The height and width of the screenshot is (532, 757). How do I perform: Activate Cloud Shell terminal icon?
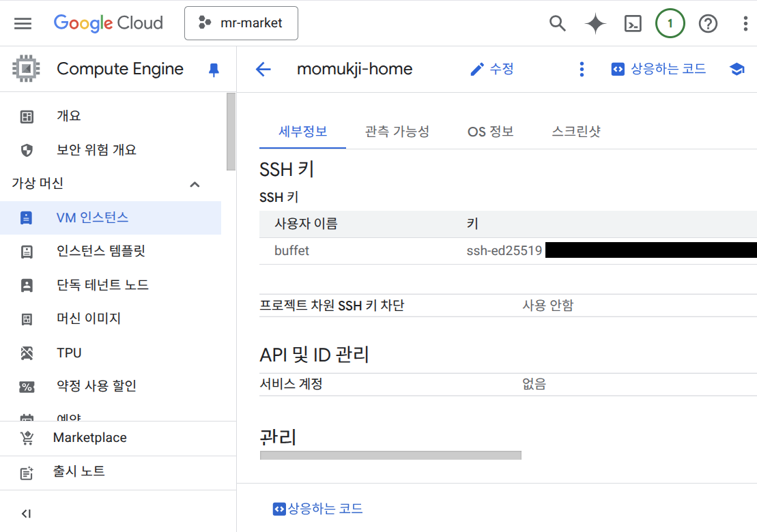(x=633, y=24)
